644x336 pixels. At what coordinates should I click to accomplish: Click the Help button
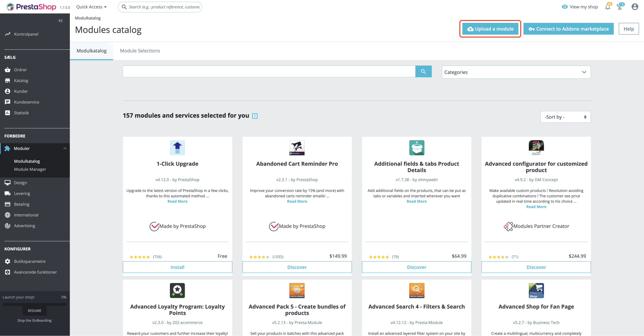tap(628, 29)
